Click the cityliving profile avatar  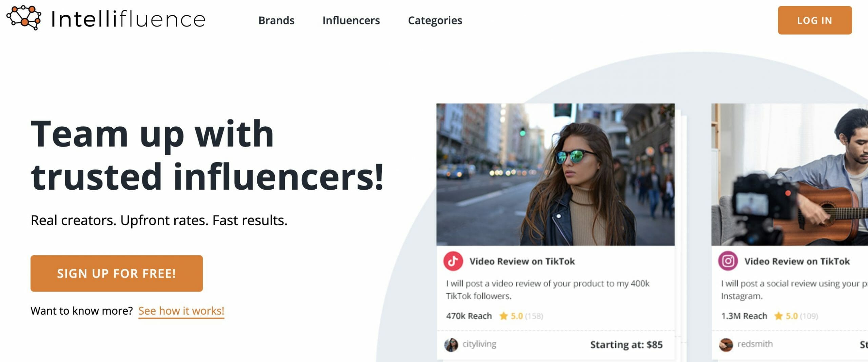[x=451, y=345]
